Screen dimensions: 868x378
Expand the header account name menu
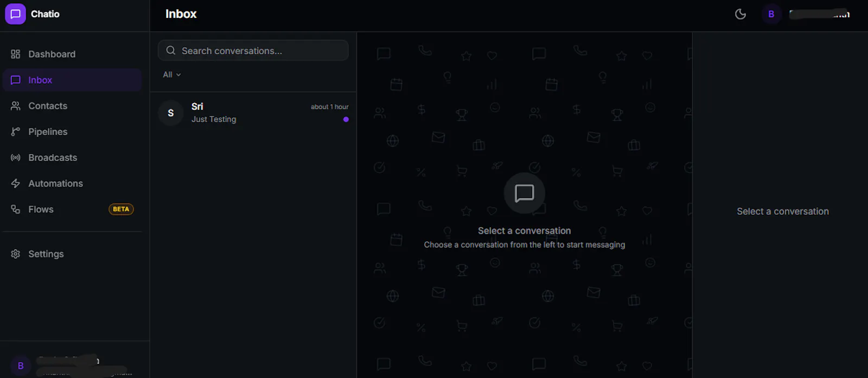point(819,14)
